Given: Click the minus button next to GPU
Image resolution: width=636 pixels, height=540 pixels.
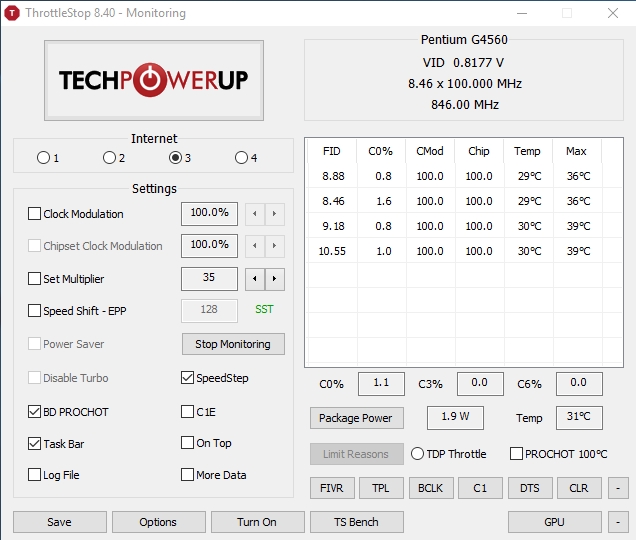Looking at the screenshot, I should 618,522.
